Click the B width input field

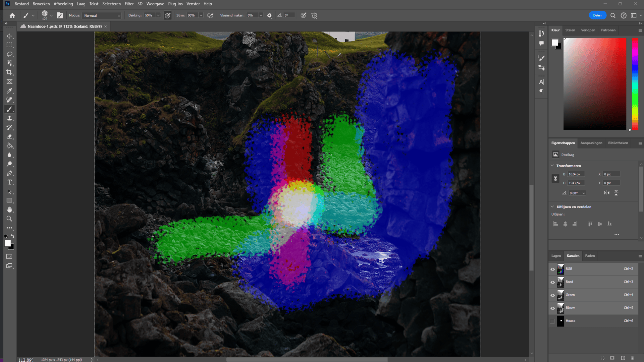click(x=576, y=174)
